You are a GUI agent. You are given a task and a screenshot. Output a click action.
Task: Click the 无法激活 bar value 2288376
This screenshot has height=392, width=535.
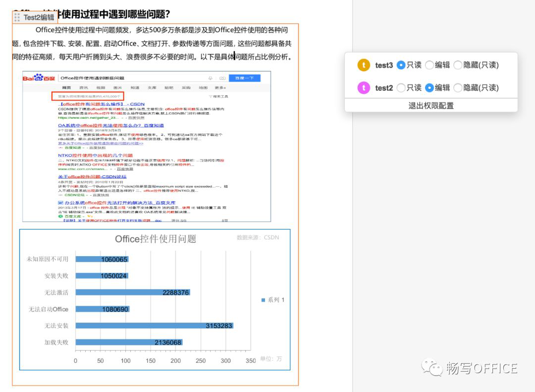point(175,292)
